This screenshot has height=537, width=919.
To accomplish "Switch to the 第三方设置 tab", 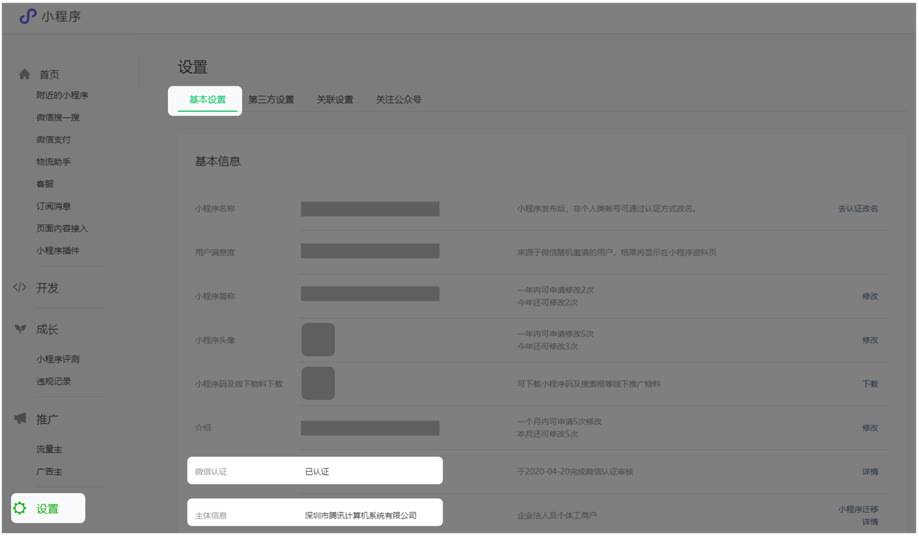I will coord(271,100).
